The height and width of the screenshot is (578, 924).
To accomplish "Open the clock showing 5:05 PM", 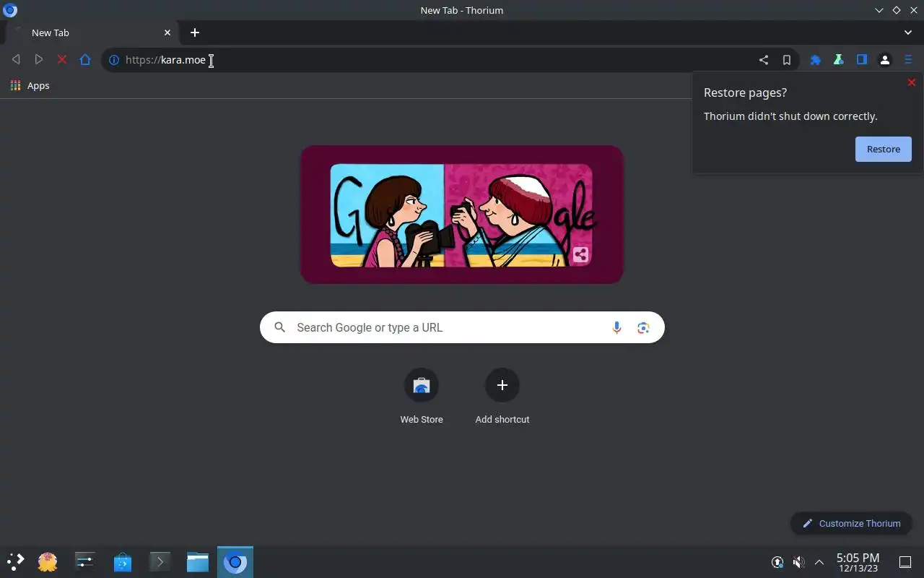I will pos(858,562).
